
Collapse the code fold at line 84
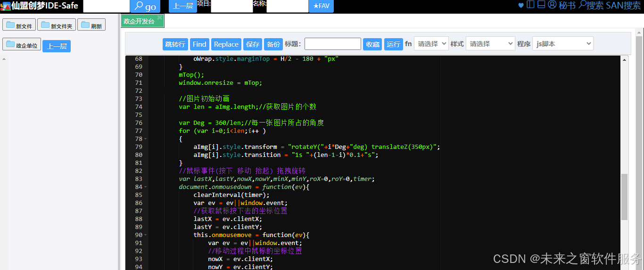[x=145, y=187]
